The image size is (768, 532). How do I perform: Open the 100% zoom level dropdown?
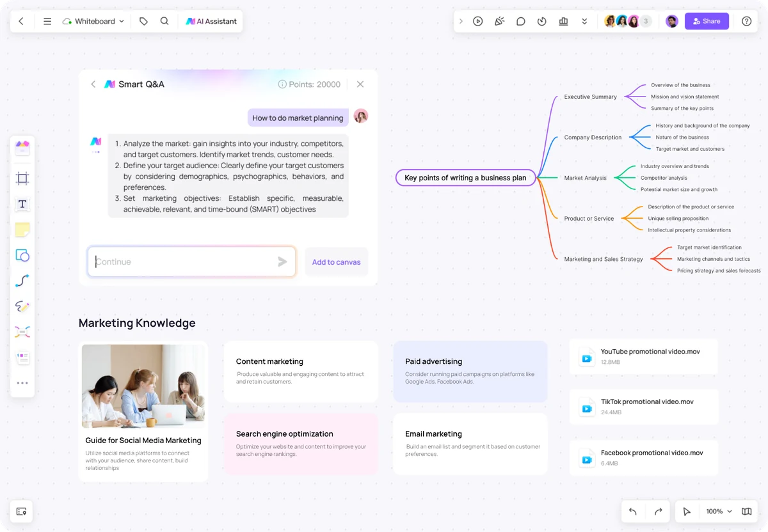(719, 512)
